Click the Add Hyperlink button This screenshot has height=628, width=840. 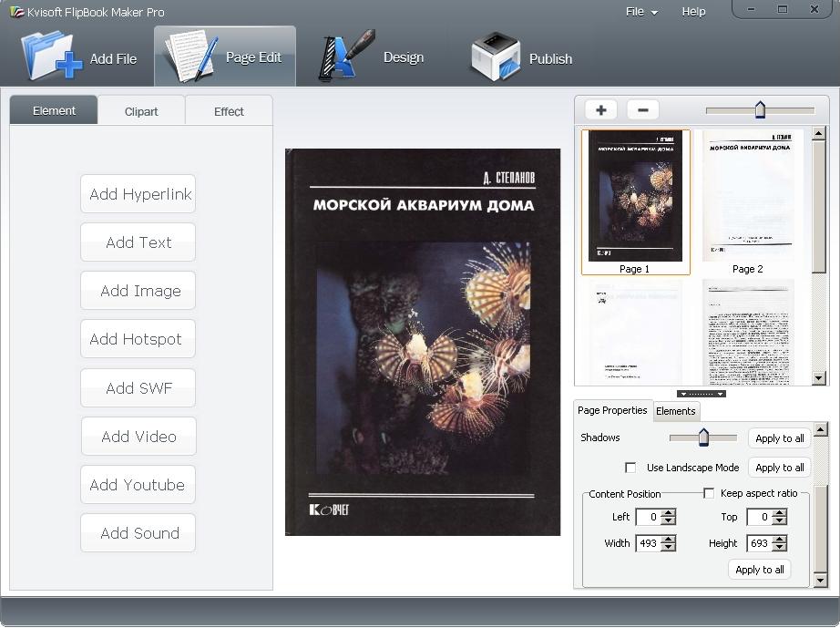click(138, 194)
